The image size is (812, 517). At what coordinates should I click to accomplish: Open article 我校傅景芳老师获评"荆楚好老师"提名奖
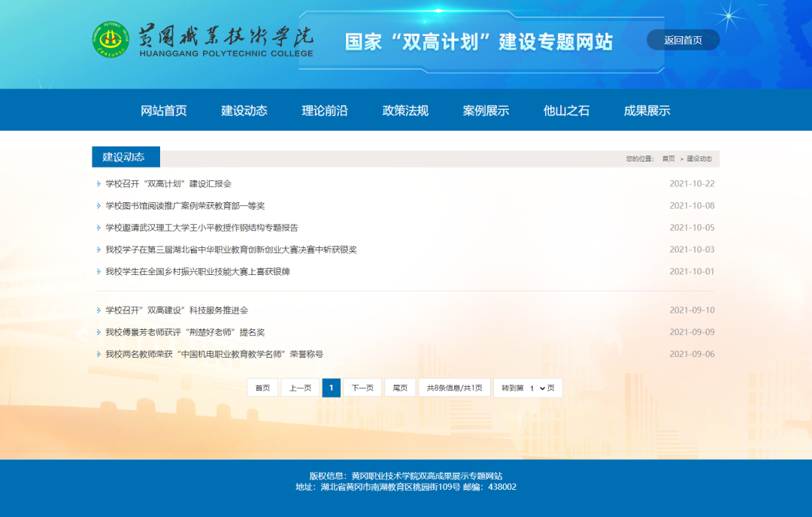[x=185, y=332]
